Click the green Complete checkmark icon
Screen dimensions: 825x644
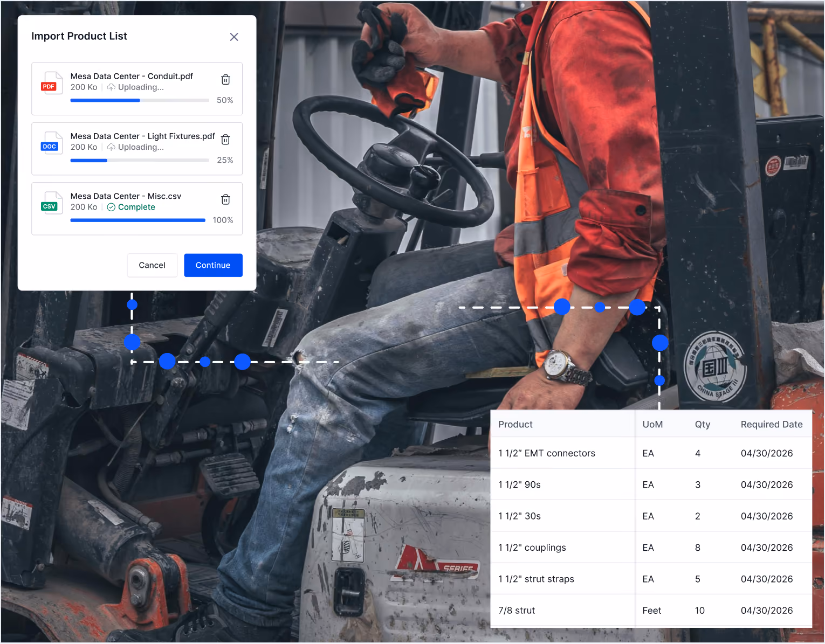point(111,207)
